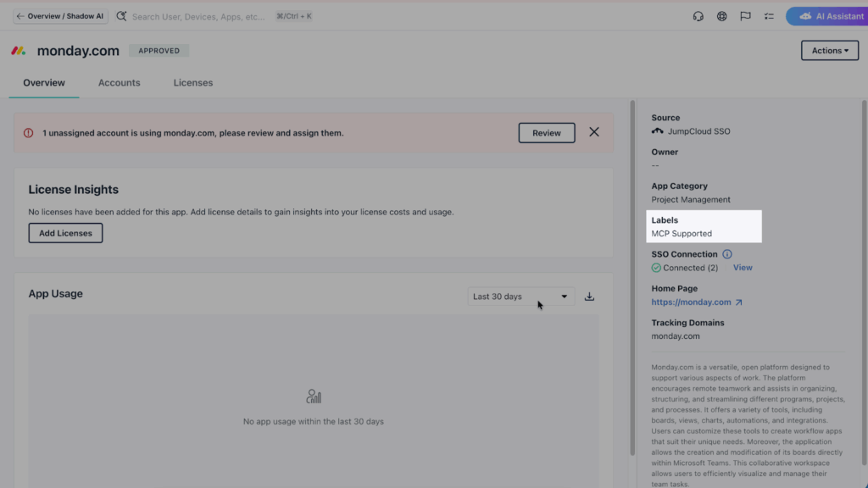Click the JumpCloud SSO source icon

(x=657, y=131)
